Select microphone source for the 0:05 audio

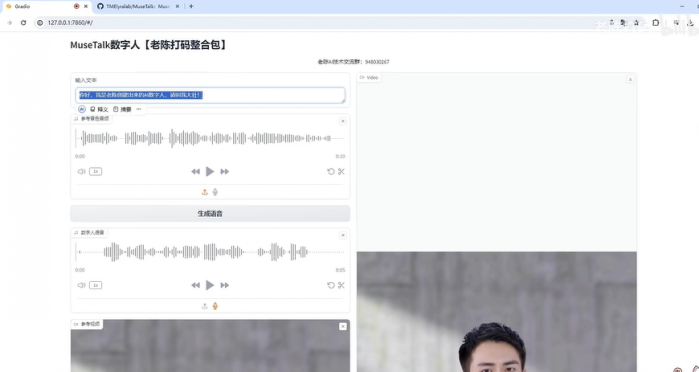pyautogui.click(x=215, y=306)
